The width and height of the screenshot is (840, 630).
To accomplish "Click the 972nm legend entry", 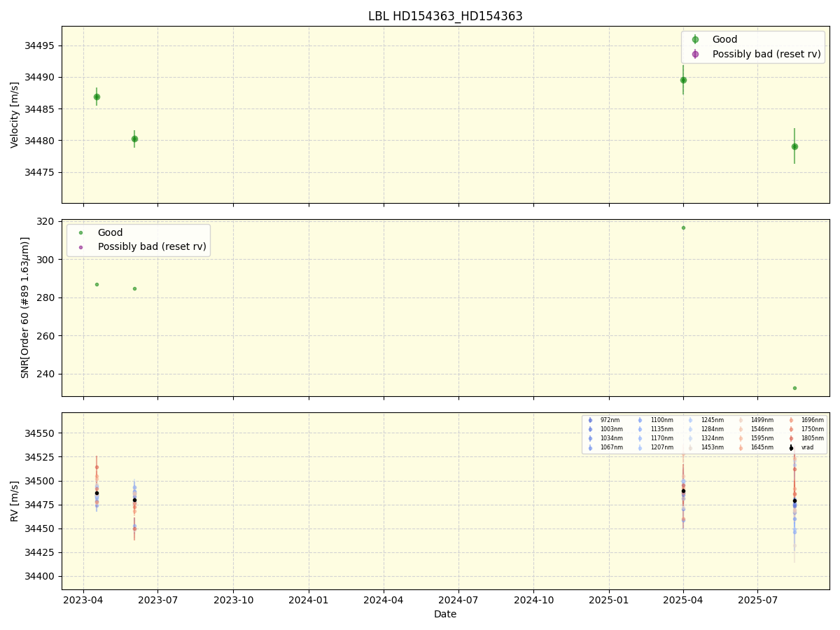I will pyautogui.click(x=610, y=420).
